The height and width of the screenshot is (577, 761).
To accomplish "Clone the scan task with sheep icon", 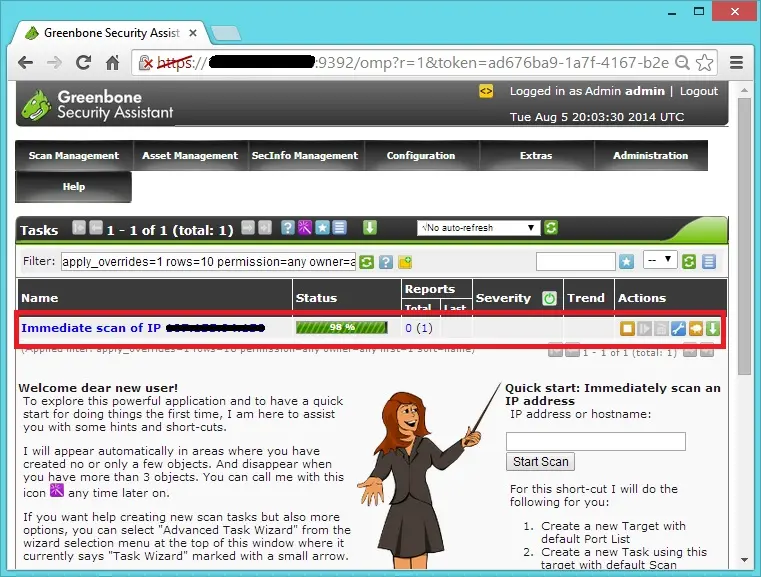I will point(695,329).
